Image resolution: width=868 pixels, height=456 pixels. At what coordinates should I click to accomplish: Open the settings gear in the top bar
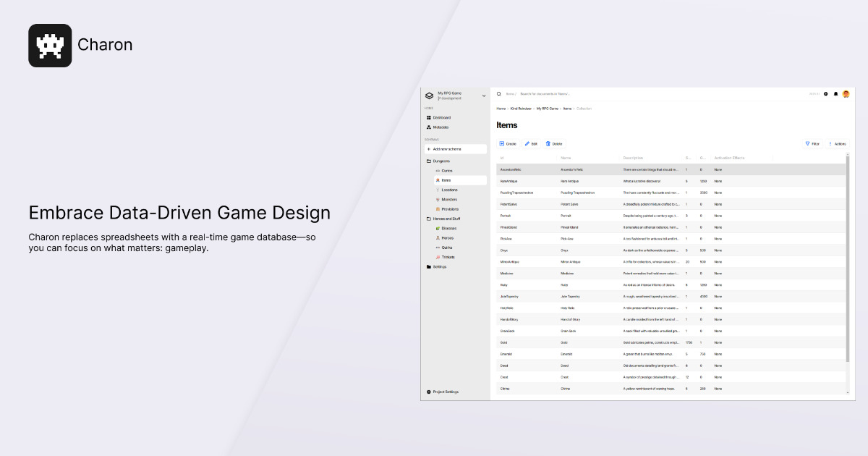(825, 93)
